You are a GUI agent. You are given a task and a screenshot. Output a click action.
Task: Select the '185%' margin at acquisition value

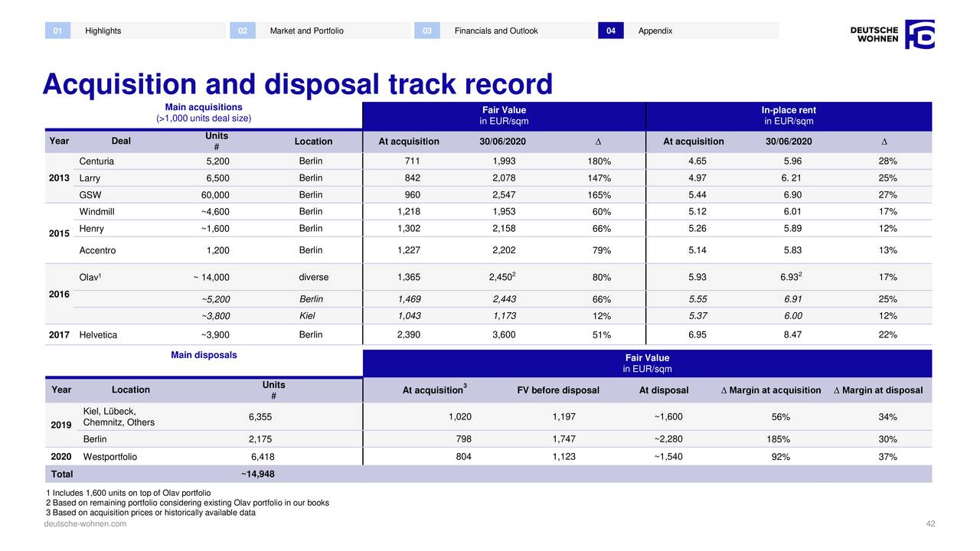(778, 439)
